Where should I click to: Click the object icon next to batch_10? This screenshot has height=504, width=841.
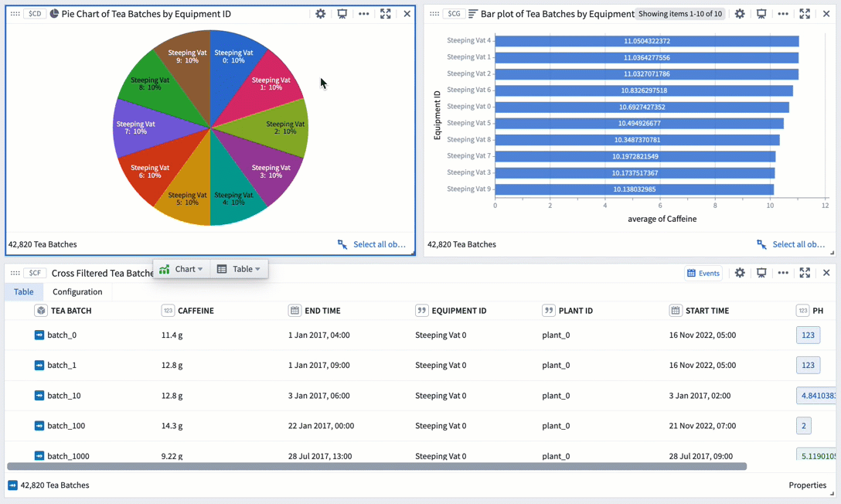click(39, 396)
